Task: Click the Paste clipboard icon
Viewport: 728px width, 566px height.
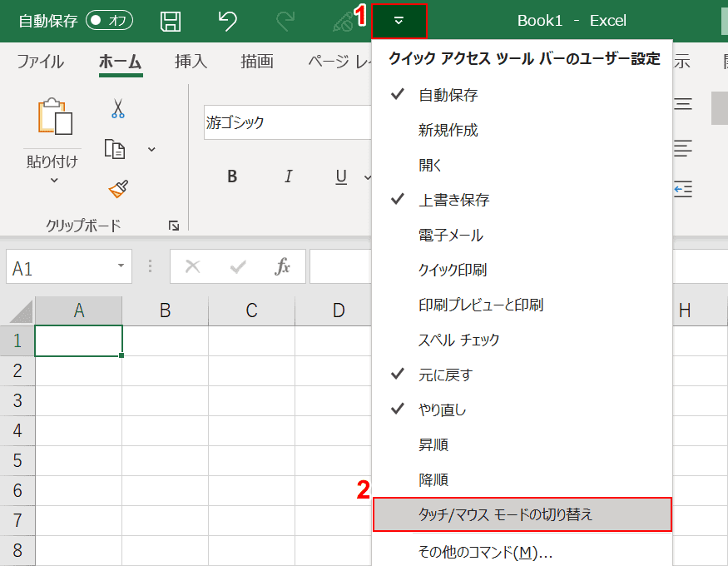Action: point(55,116)
